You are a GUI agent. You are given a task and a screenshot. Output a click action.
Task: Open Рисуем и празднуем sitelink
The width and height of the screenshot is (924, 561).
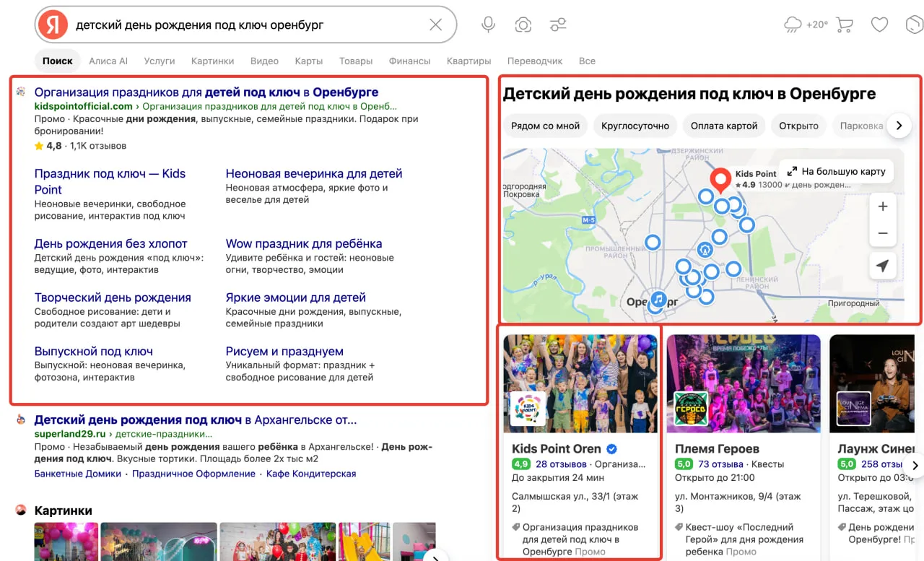tap(284, 352)
